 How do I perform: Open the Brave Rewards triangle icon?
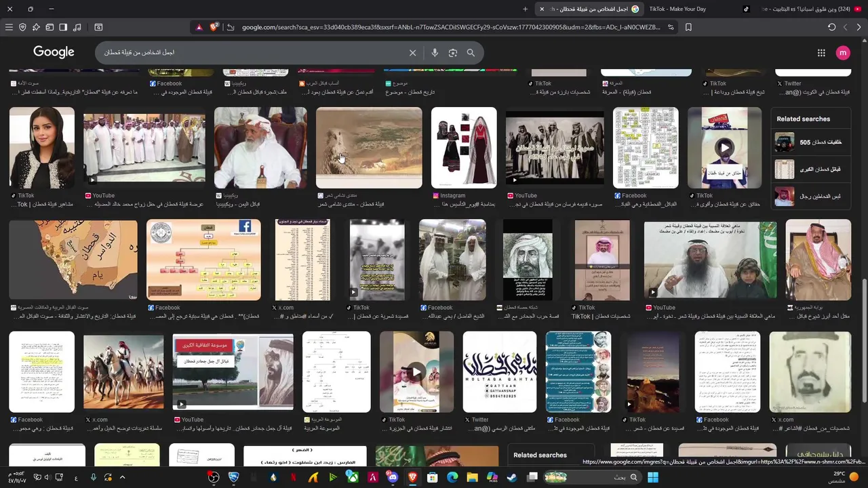199,27
